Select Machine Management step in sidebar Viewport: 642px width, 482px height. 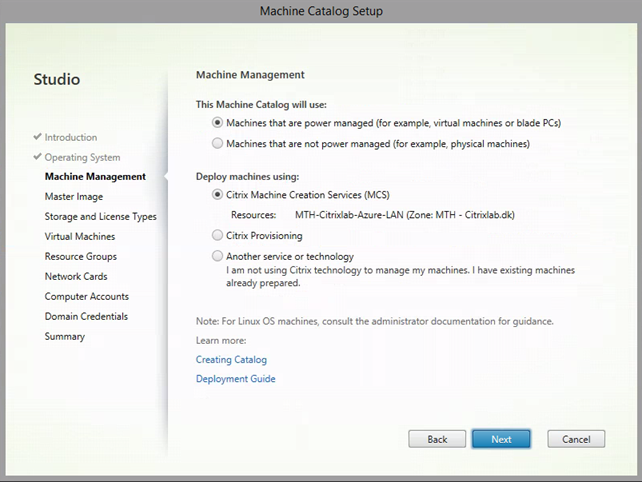95,177
